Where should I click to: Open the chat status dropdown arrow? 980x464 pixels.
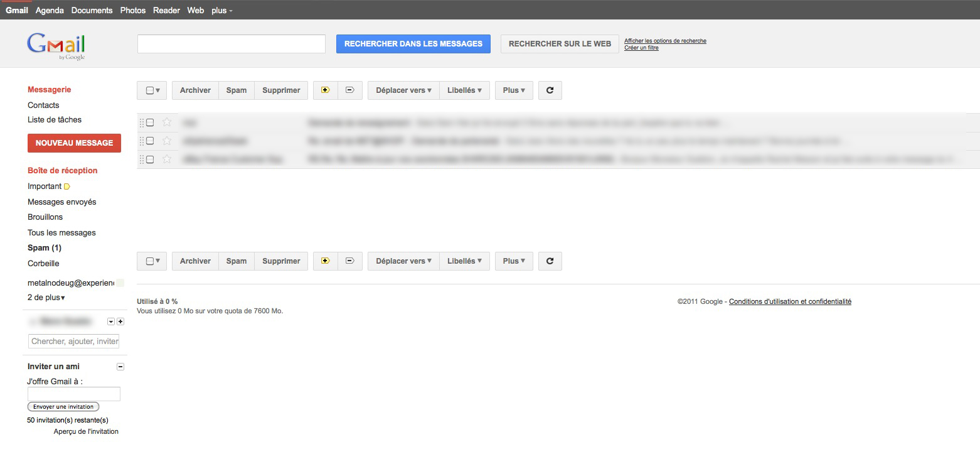111,321
